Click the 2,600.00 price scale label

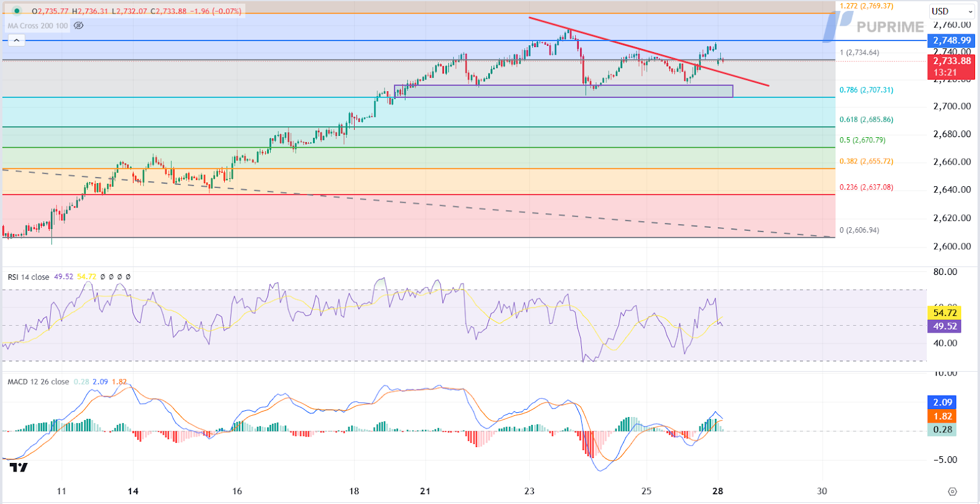pos(952,246)
